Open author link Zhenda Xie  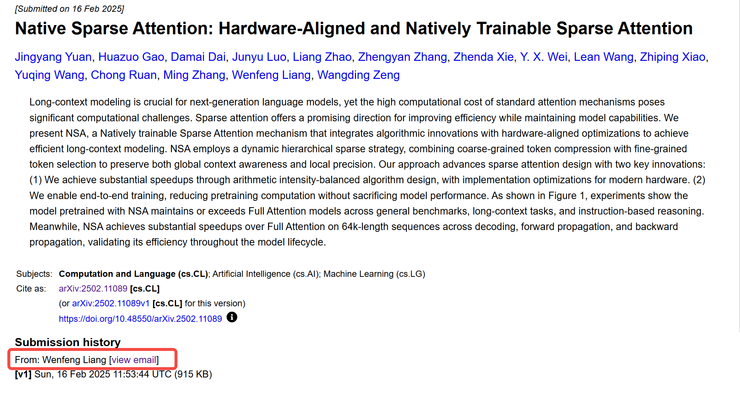(x=483, y=57)
